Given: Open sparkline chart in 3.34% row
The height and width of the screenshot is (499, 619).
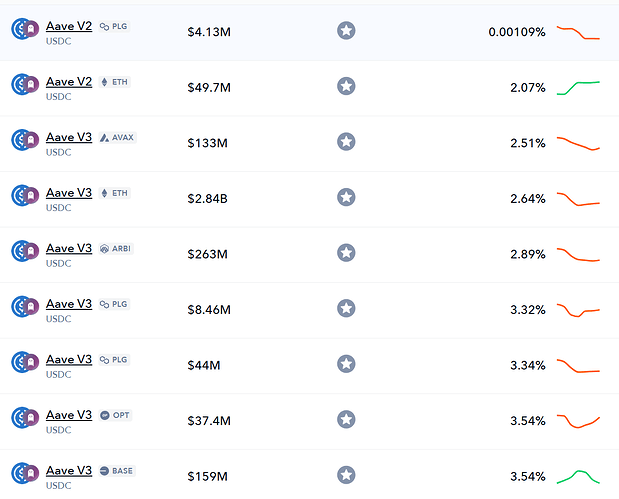Looking at the screenshot, I should (x=578, y=366).
